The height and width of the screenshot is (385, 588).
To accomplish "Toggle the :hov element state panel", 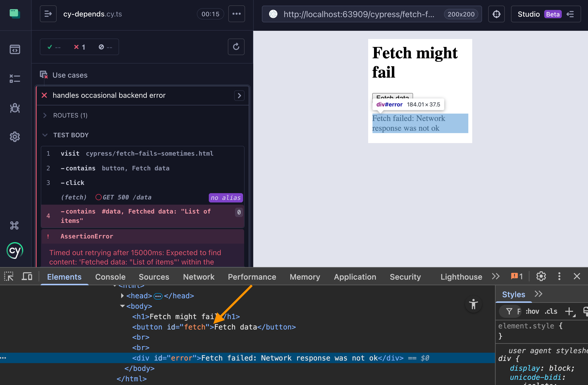I will pos(532,312).
